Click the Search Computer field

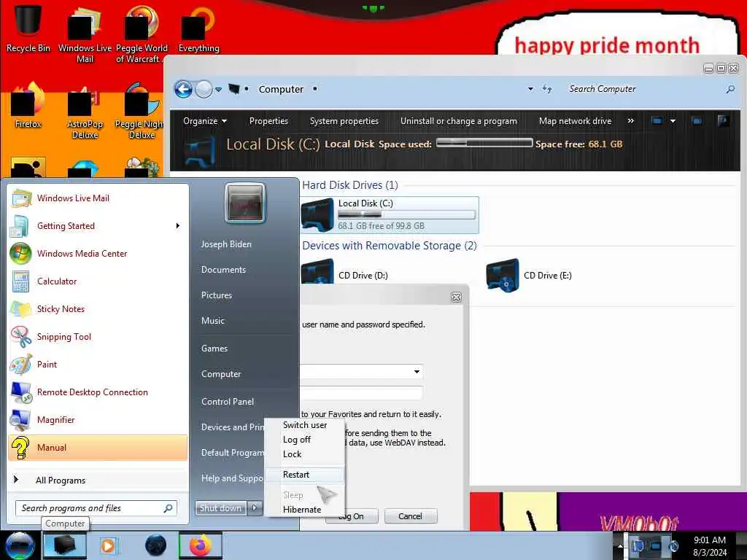click(643, 89)
